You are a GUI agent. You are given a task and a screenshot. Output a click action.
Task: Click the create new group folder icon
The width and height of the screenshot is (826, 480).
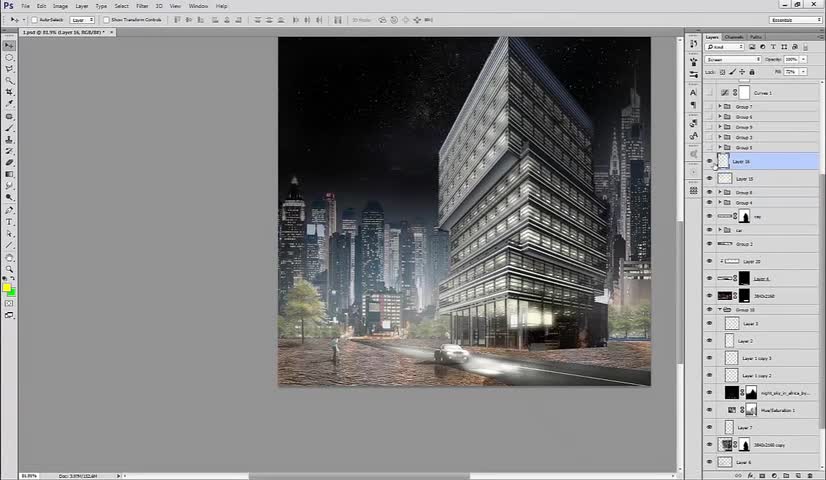pos(786,475)
